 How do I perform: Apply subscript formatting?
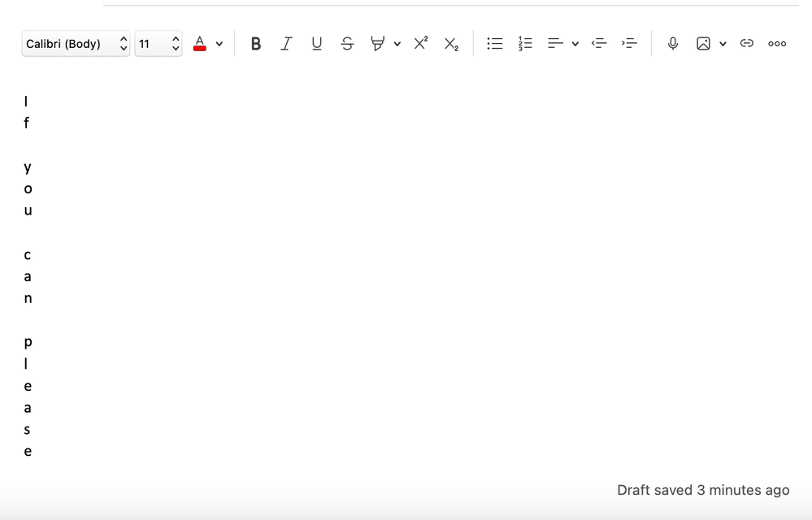coord(450,43)
